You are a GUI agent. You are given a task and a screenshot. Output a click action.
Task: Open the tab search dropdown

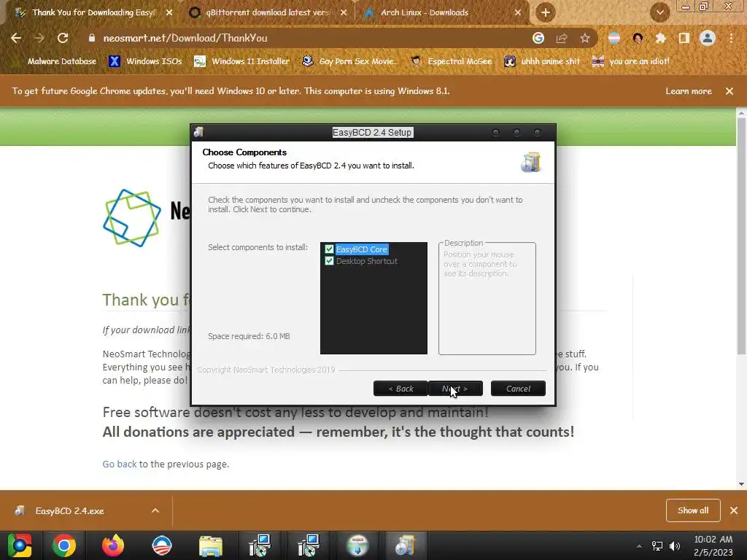coord(659,12)
